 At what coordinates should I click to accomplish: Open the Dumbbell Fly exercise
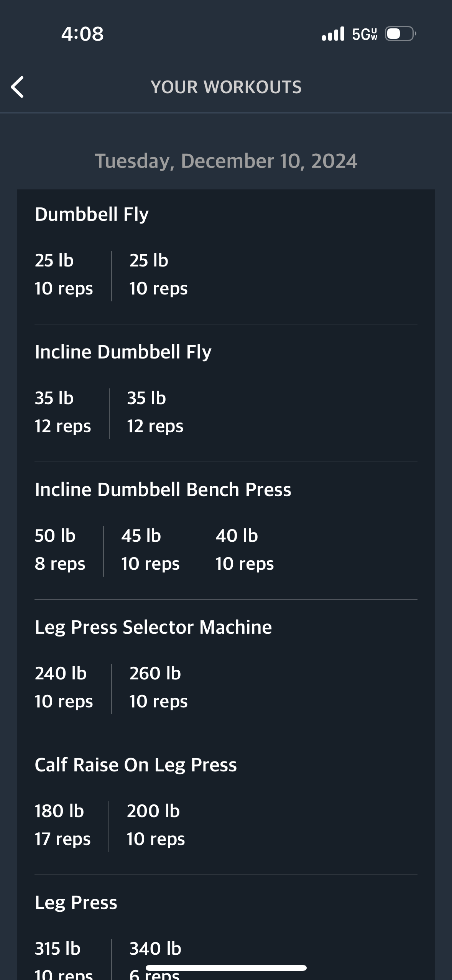coord(92,214)
